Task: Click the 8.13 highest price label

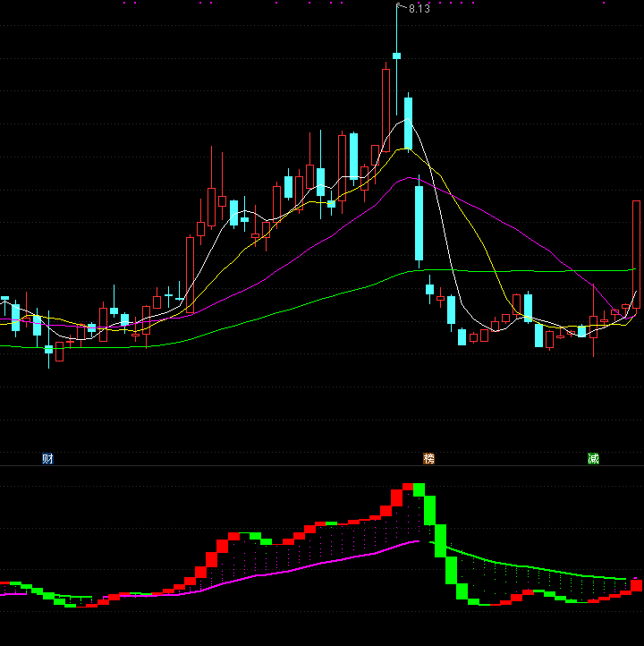Action: tap(419, 9)
